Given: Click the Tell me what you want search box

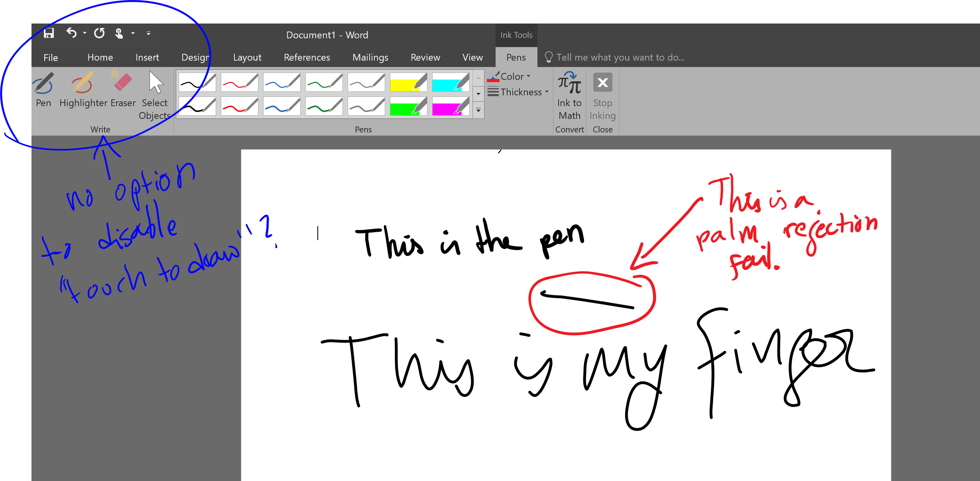Looking at the screenshot, I should pos(620,57).
